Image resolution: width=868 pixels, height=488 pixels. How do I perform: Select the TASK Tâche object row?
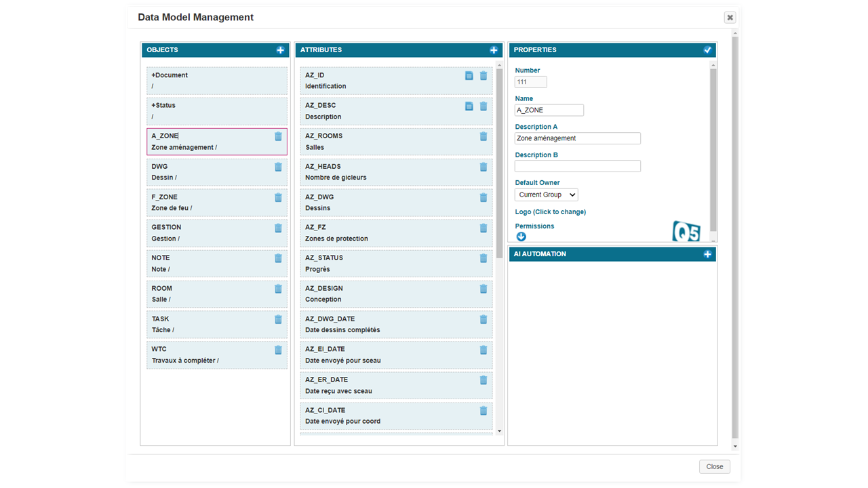point(217,325)
